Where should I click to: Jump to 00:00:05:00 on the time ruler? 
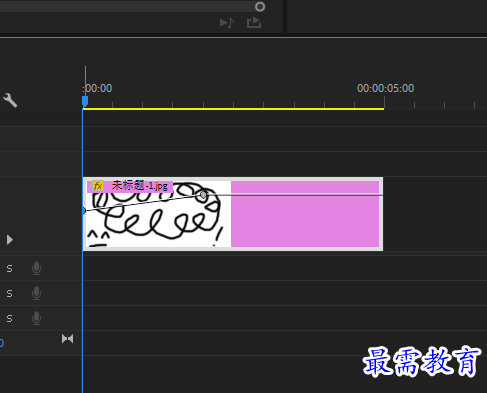385,88
